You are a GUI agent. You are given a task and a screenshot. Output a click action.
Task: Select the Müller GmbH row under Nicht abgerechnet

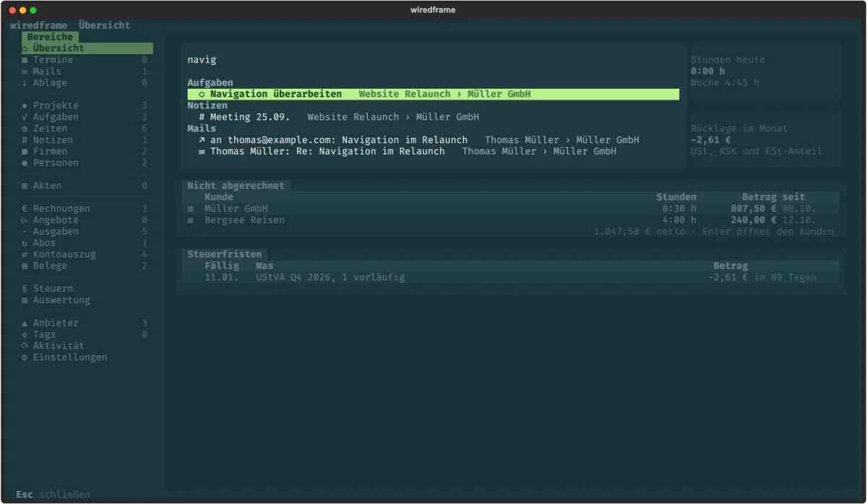pyautogui.click(x=510, y=209)
